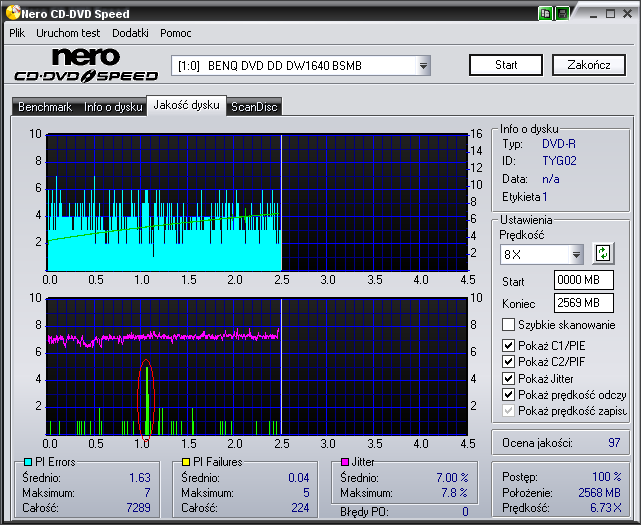This screenshot has width=641, height=525.
Task: Enable Szybkie skanowanie checkbox
Action: [508, 325]
